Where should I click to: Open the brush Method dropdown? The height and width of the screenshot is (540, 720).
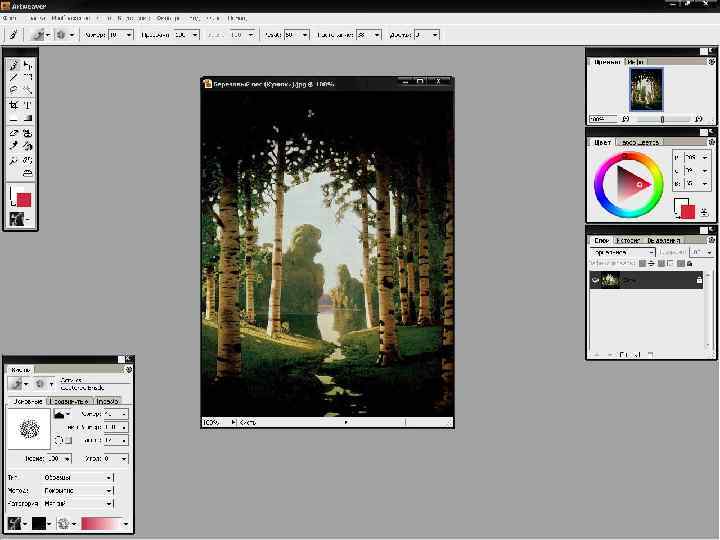(x=78, y=490)
